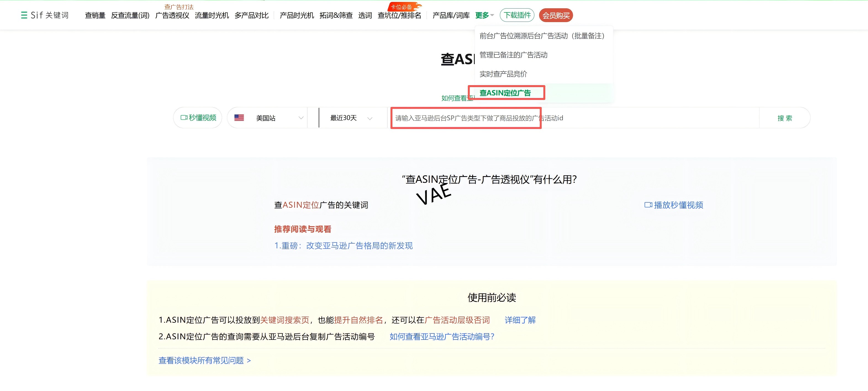This screenshot has width=868, height=391.
Task: Select 查ASIN定位广告 menu entry
Action: pyautogui.click(x=505, y=93)
